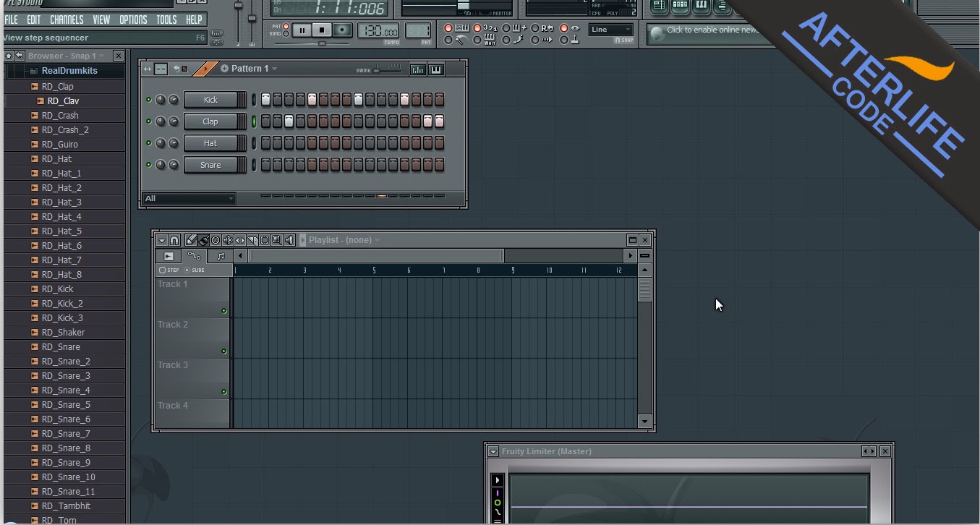Open the VIEW menu

101,20
